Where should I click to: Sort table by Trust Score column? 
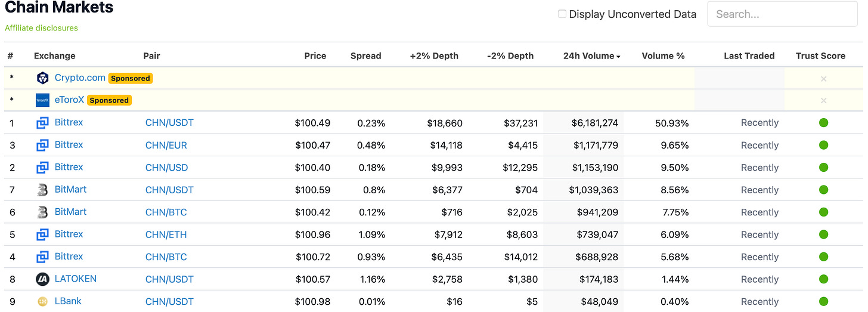tap(820, 56)
